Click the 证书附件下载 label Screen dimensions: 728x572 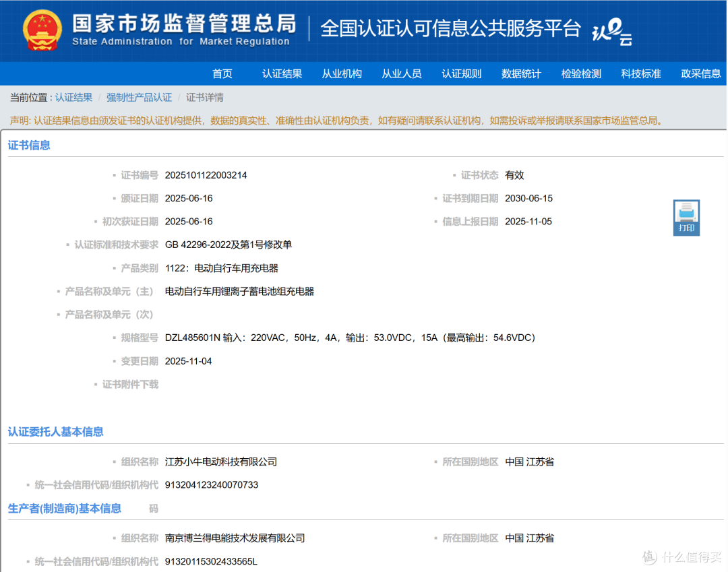[x=130, y=384]
